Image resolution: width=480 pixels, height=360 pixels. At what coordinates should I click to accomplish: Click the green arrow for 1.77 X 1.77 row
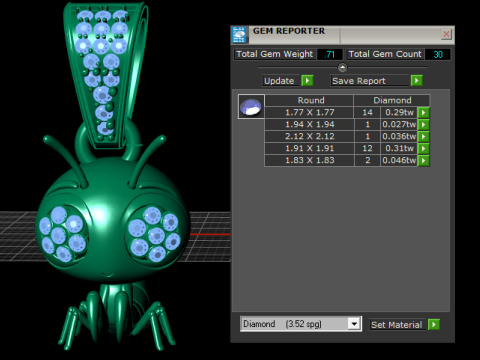(x=423, y=112)
